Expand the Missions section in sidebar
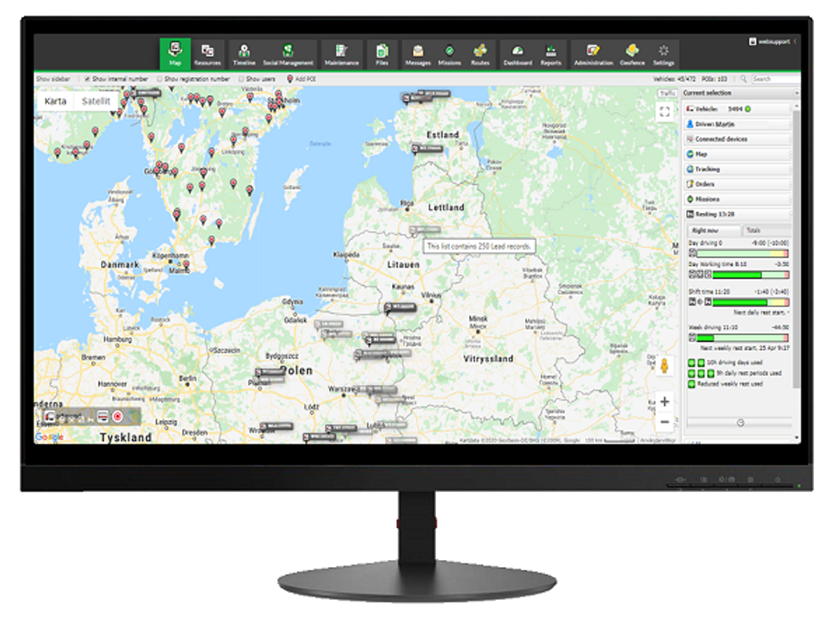Screen dimensions: 840x630 [x=738, y=199]
